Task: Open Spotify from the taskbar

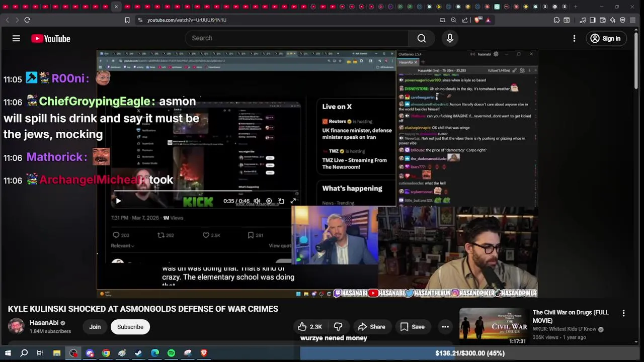Action: [171, 353]
